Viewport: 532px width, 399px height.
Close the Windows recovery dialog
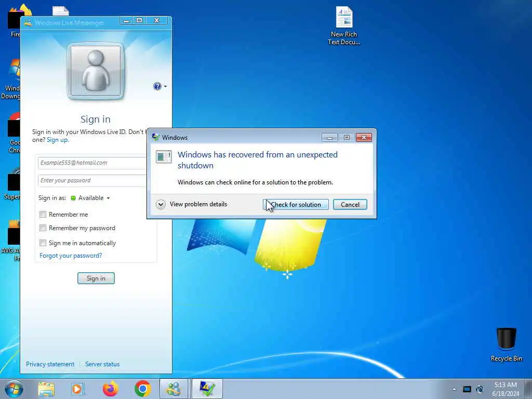tap(364, 137)
